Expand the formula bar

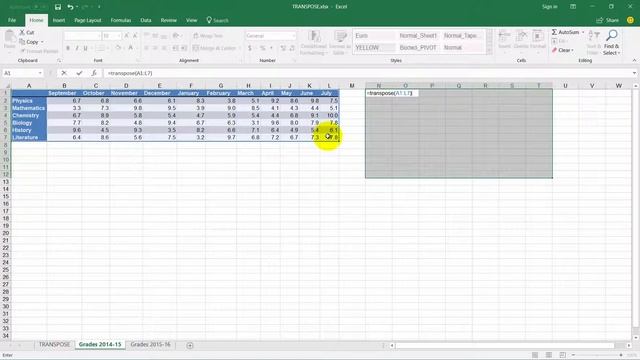coord(634,73)
